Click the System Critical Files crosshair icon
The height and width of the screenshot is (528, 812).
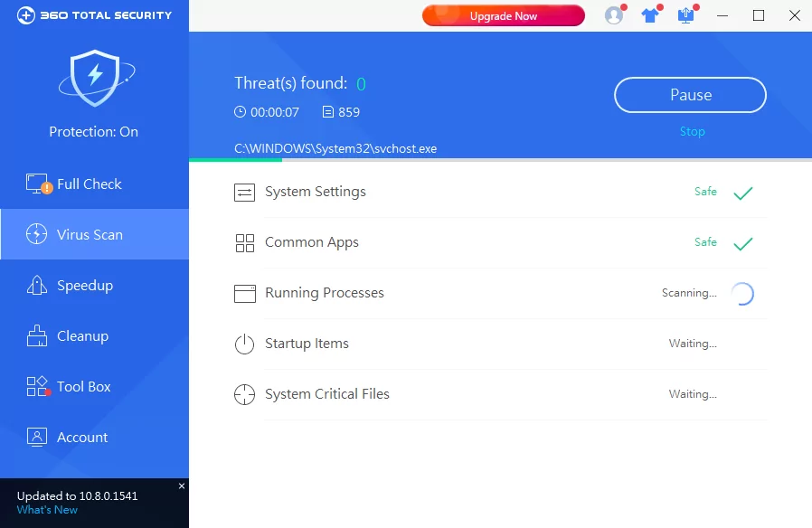[x=244, y=394]
